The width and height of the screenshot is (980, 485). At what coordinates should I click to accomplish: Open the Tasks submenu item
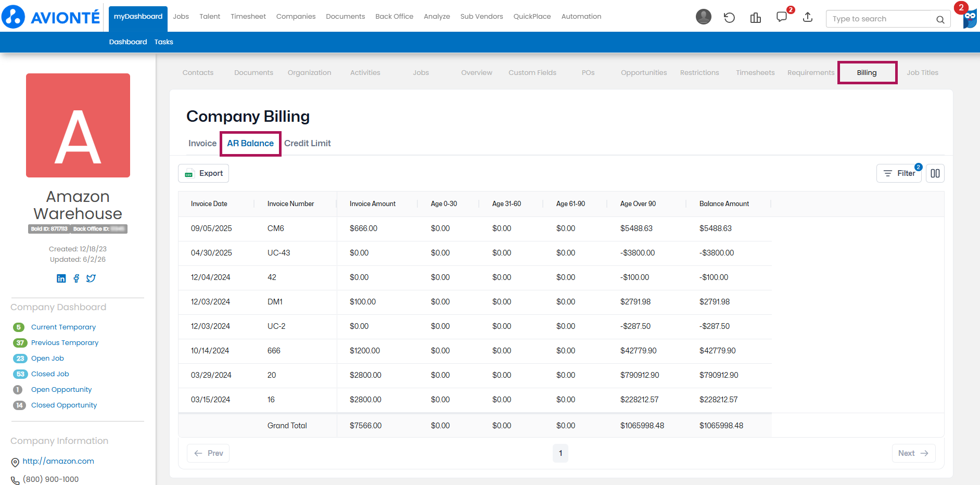pyautogui.click(x=163, y=42)
